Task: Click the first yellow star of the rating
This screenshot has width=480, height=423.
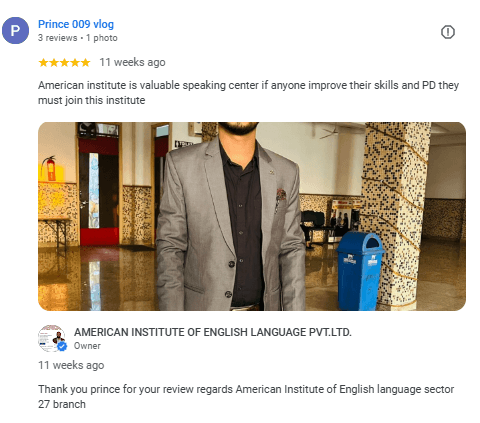Action: 43,62
